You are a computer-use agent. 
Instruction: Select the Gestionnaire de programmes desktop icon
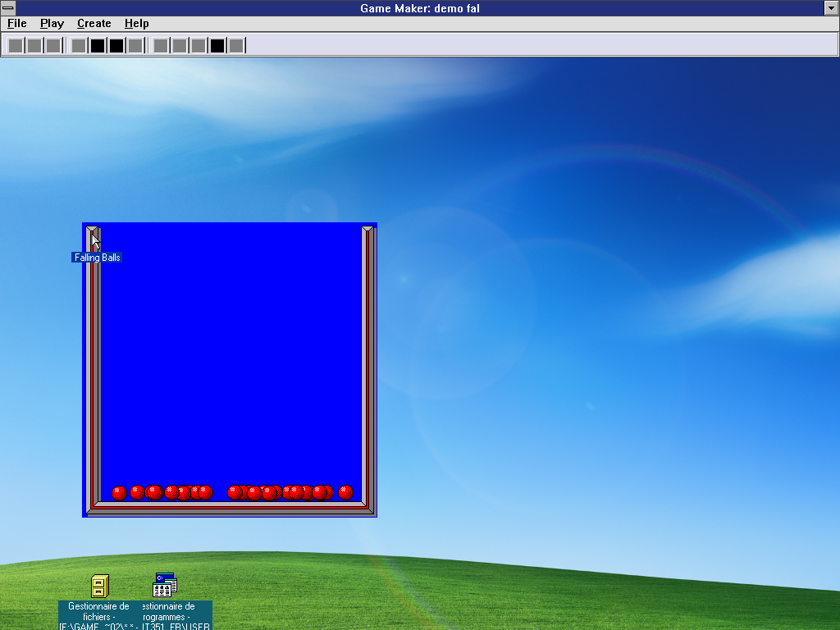point(165,586)
